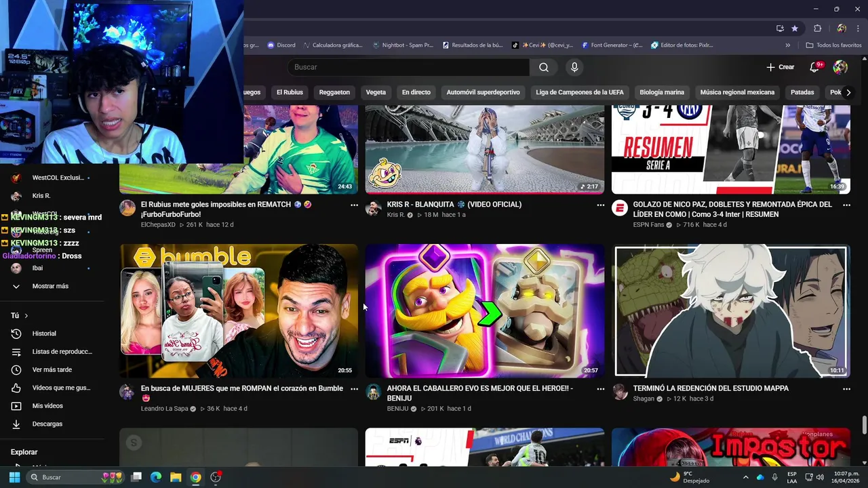Open options for El Rubius REMATCH video
This screenshot has width=868, height=488.
click(x=354, y=205)
